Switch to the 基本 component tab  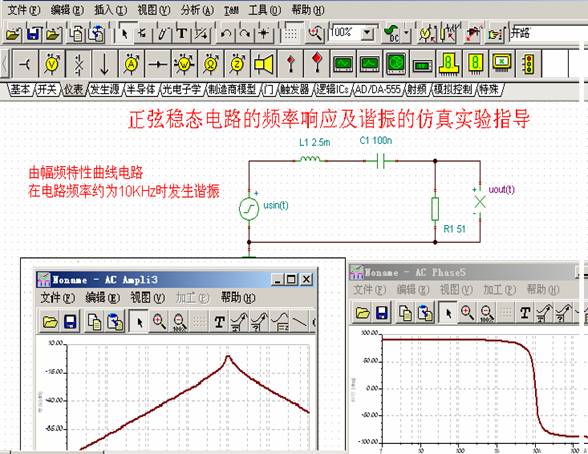pos(20,89)
